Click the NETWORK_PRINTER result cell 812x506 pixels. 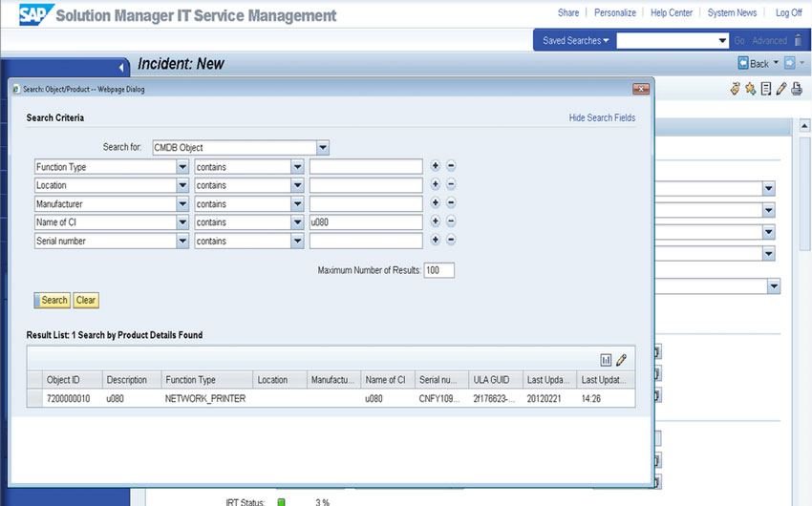205,398
